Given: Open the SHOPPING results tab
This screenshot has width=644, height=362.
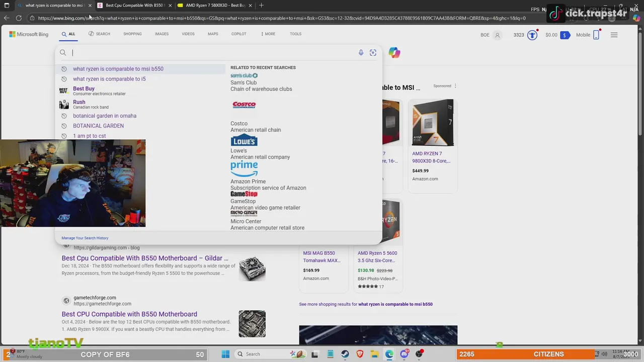Looking at the screenshot, I should point(132,34).
